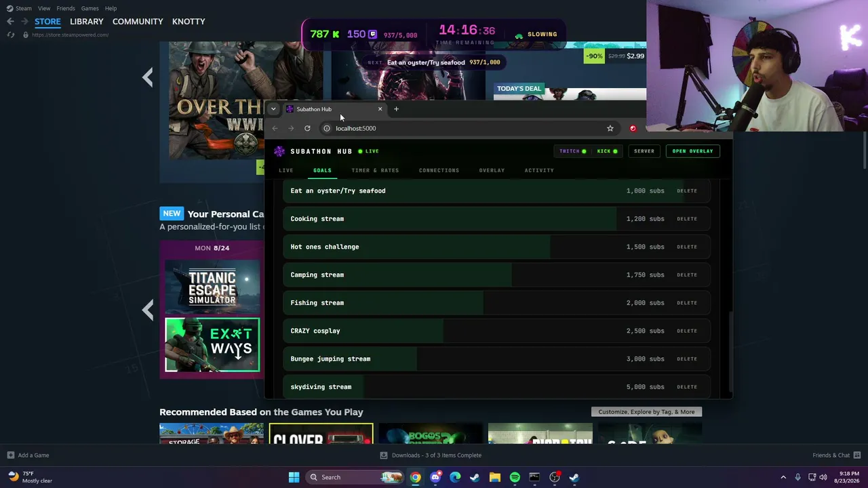The image size is (868, 488).
Task: Open the KNOTTY profile tab in Steam
Action: (x=189, y=22)
